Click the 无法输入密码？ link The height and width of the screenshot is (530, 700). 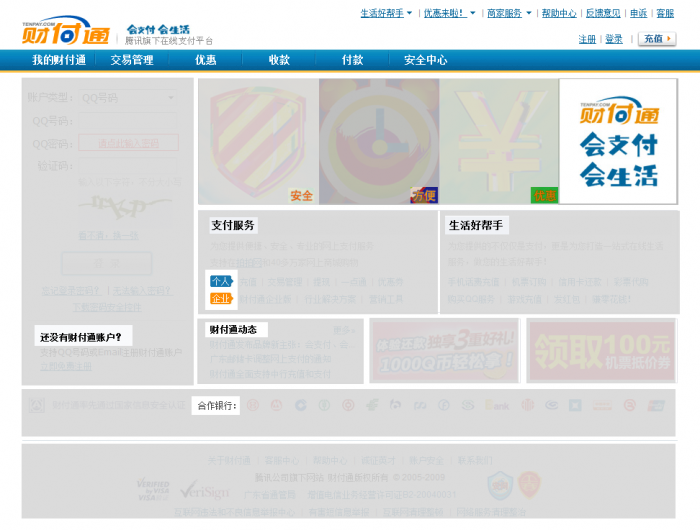pyautogui.click(x=142, y=291)
